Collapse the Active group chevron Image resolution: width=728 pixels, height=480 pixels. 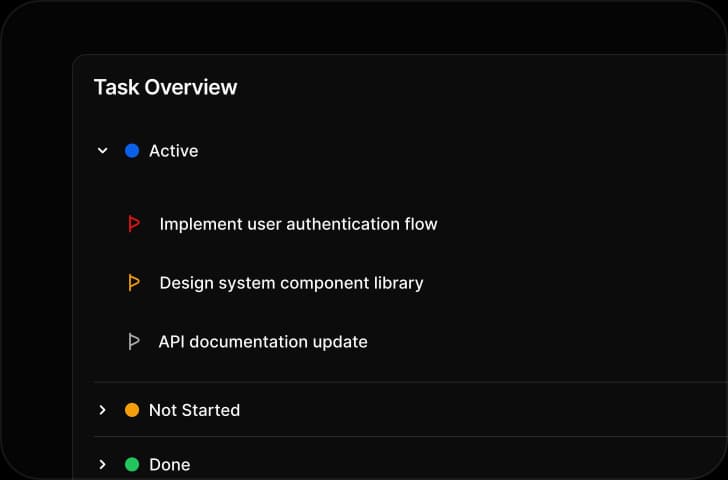point(103,151)
